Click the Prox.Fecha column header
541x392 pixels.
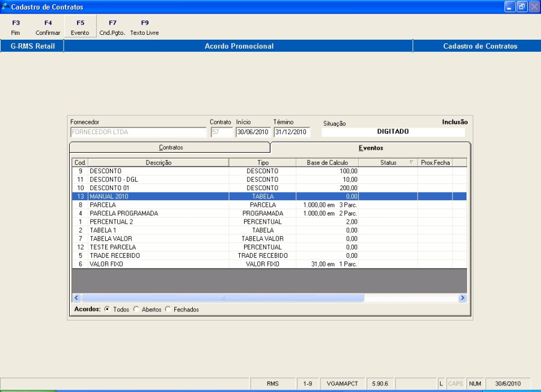435,162
